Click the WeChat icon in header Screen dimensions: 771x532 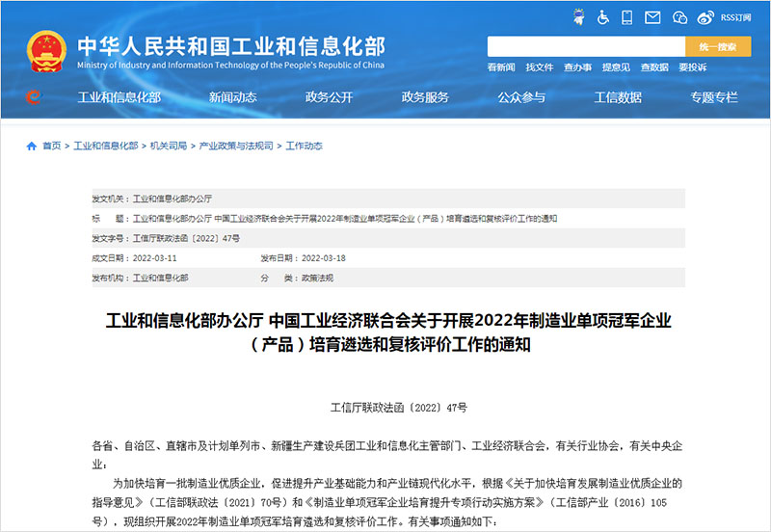679,16
